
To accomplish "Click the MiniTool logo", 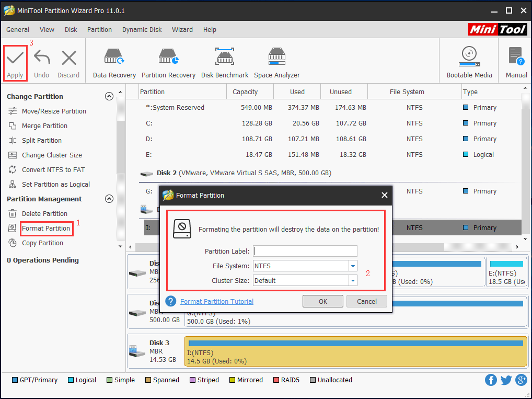I will [498, 29].
